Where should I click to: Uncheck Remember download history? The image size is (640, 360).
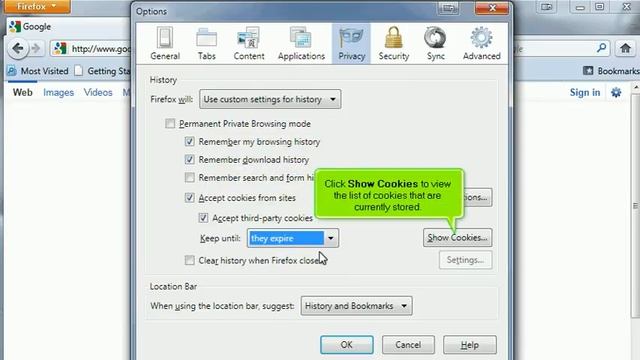[x=189, y=159]
